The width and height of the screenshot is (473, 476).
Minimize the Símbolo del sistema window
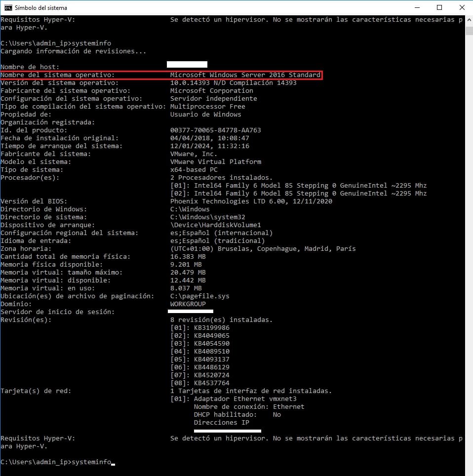click(x=417, y=7)
